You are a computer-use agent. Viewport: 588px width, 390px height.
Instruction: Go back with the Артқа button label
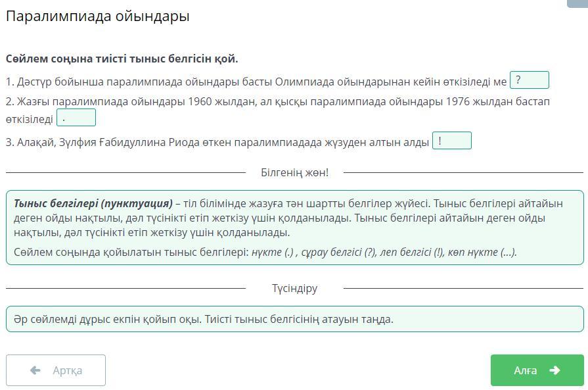point(67,370)
